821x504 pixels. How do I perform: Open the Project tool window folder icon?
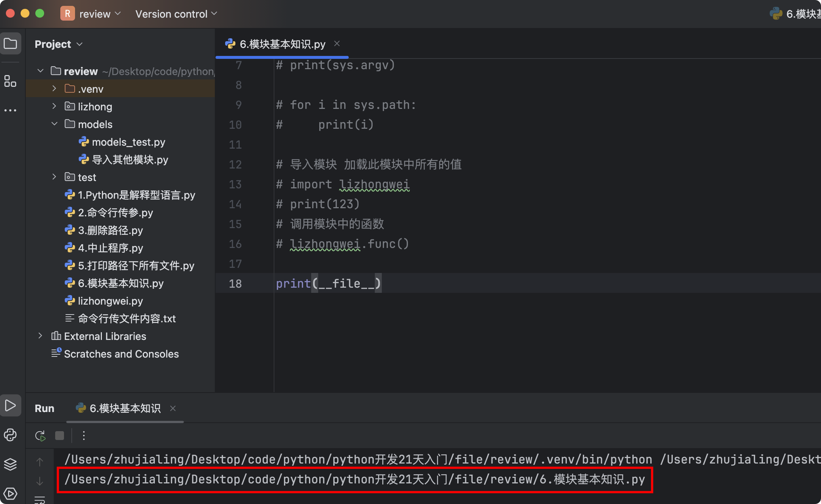click(10, 44)
